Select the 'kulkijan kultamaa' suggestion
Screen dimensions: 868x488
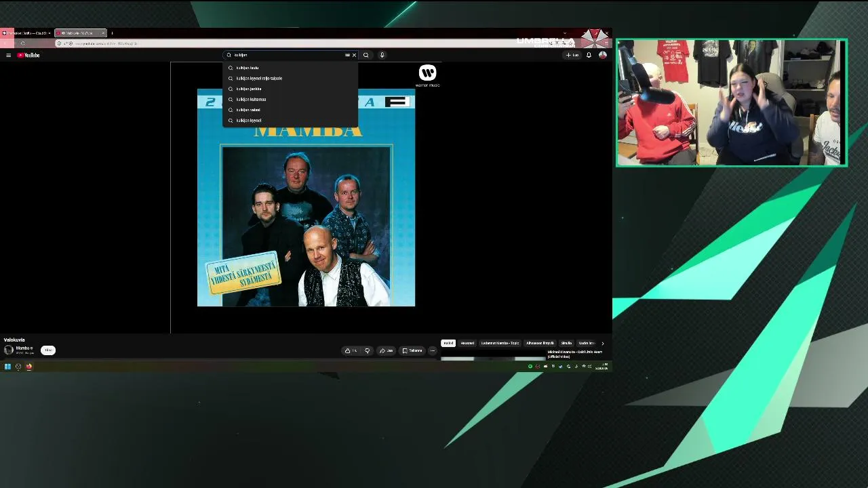[x=290, y=99]
